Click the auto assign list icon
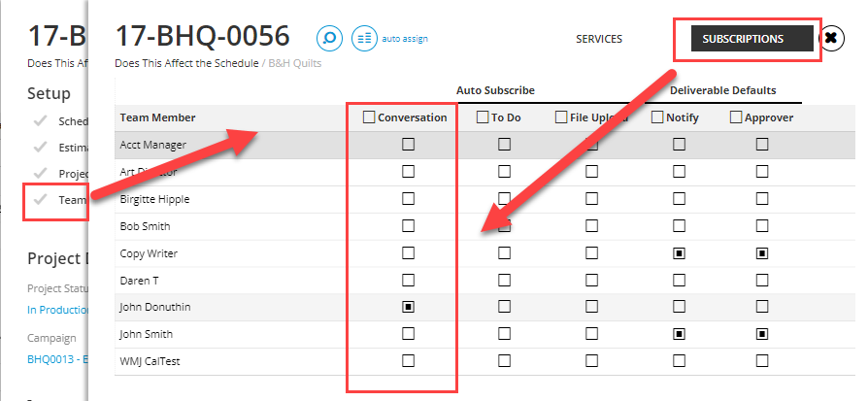 [364, 39]
